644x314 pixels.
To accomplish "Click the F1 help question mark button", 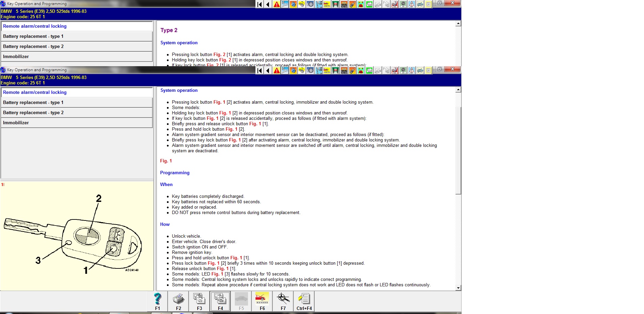I will point(157,301).
